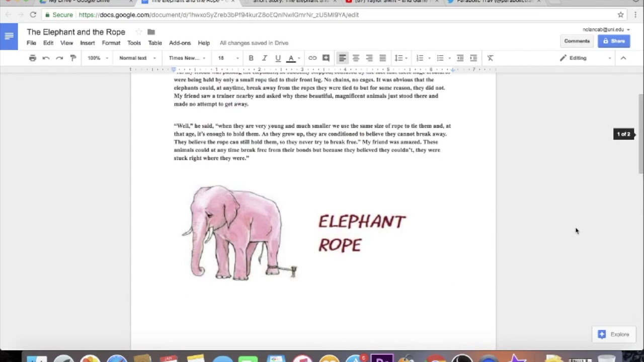This screenshot has height=362, width=644.
Task: Click the Print icon in toolbar
Action: pyautogui.click(x=33, y=58)
